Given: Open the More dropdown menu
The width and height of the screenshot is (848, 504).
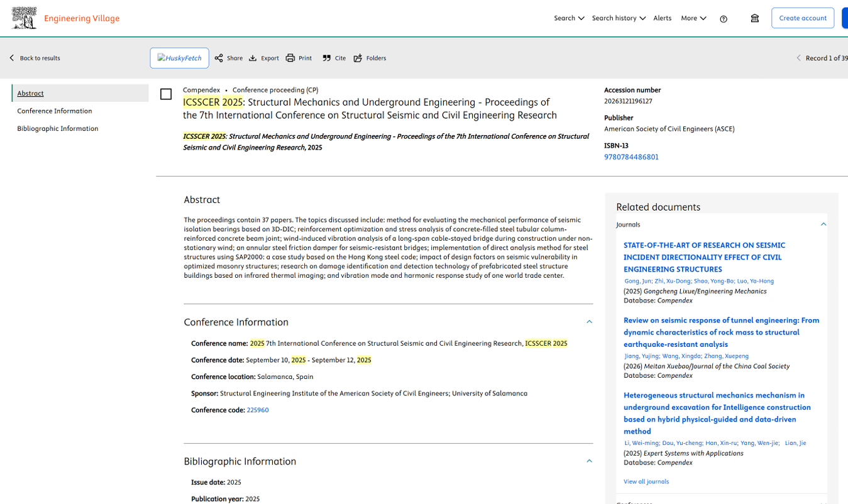Looking at the screenshot, I should pos(693,18).
